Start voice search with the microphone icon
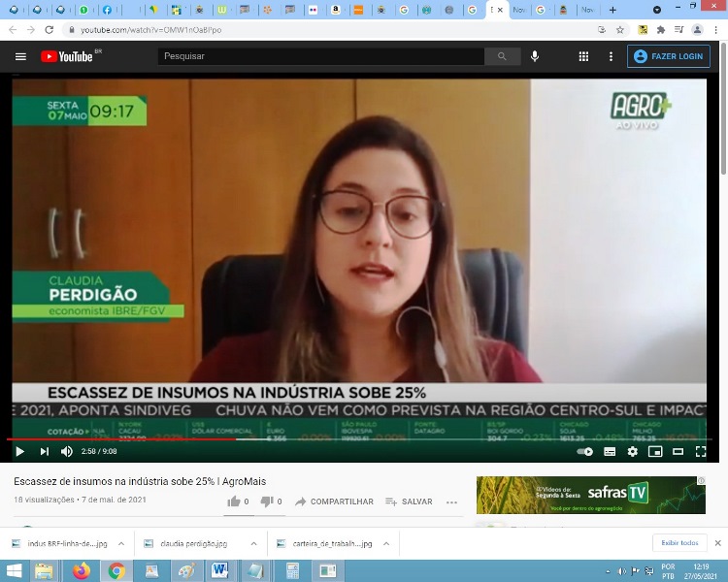The height and width of the screenshot is (582, 728). tap(535, 56)
